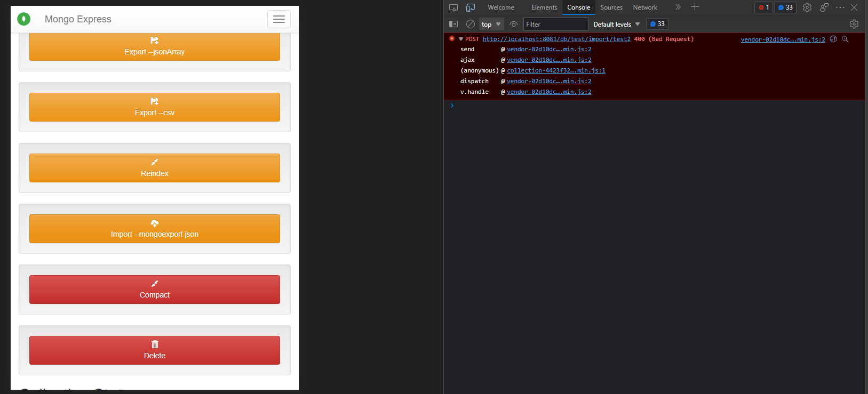
Task: Open the vendor link on the send row
Action: [549, 49]
